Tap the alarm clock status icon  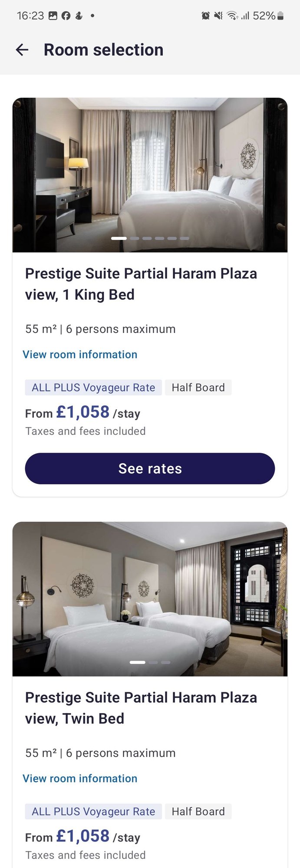[x=205, y=16]
